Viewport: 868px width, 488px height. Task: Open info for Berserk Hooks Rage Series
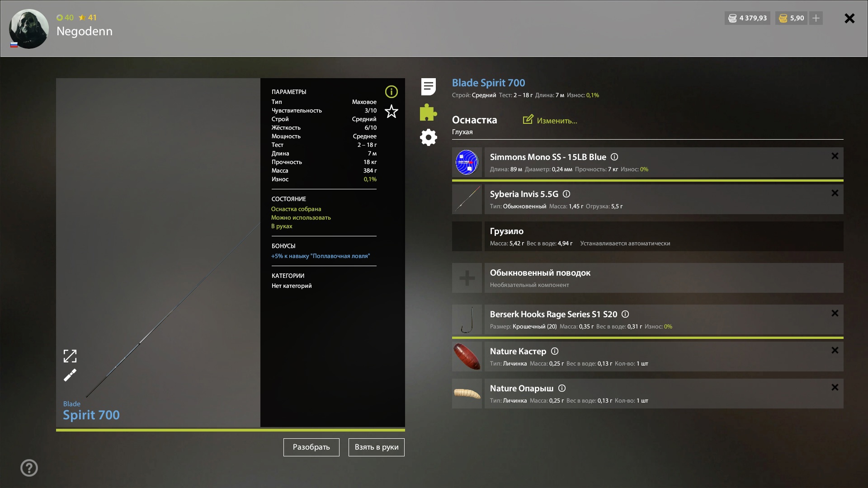click(x=625, y=314)
